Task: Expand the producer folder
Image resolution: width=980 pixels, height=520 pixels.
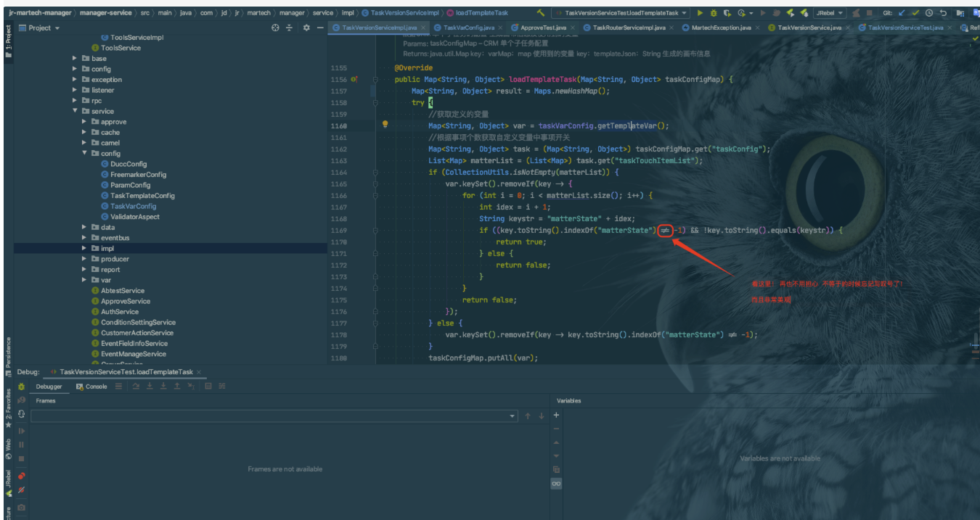Action: point(85,259)
